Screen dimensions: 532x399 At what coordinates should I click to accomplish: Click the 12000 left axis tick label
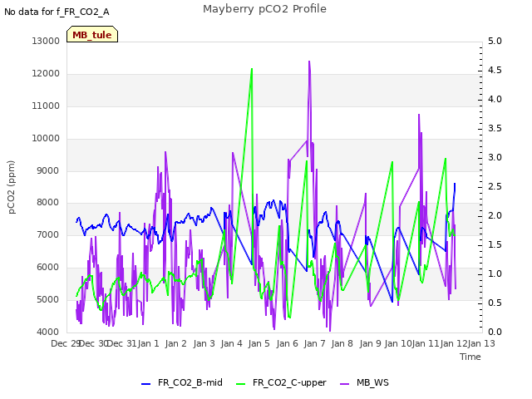pyautogui.click(x=46, y=74)
